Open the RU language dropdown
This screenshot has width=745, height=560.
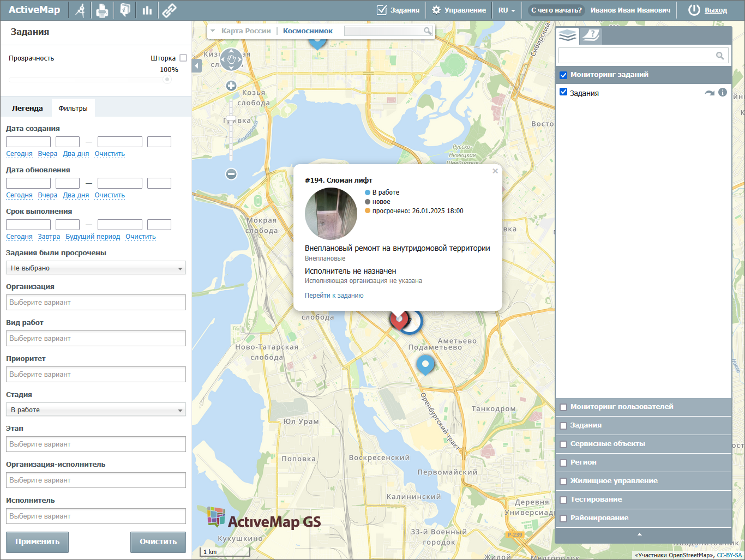pos(506,10)
